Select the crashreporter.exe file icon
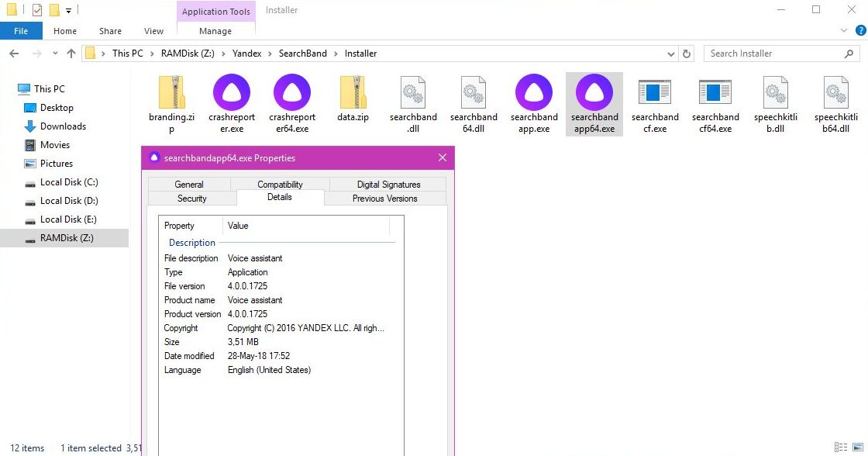Screen dimensions: 868x456 [232, 92]
